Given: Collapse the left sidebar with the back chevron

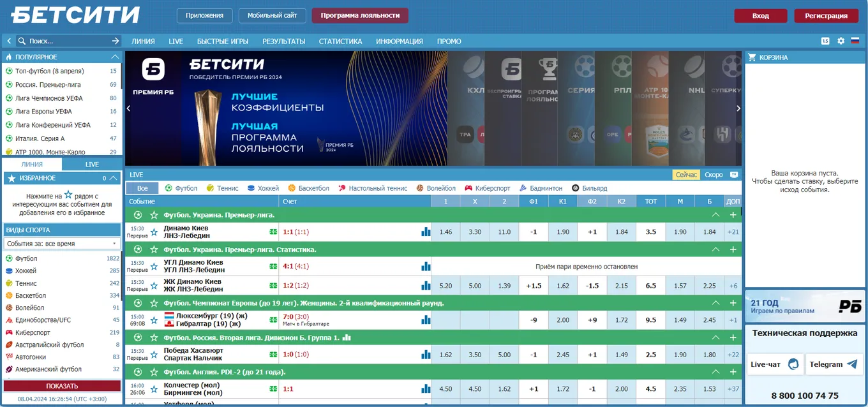Looking at the screenshot, I should tap(9, 41).
